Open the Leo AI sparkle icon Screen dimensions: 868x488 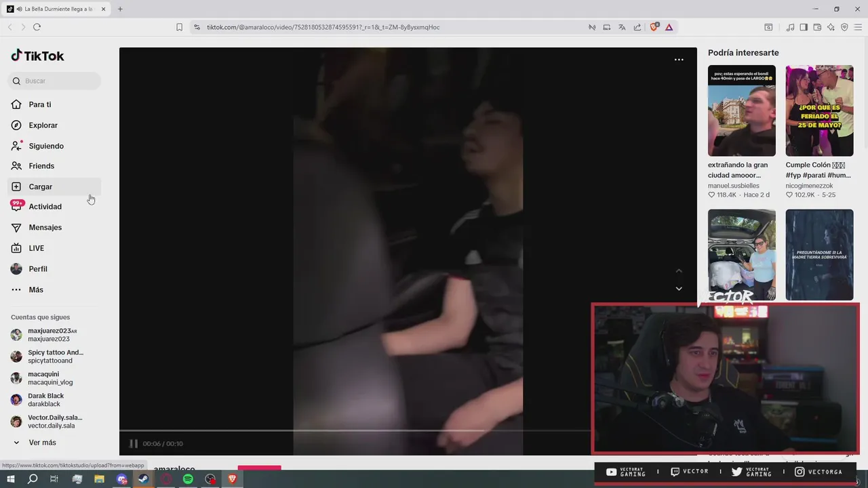tap(831, 27)
